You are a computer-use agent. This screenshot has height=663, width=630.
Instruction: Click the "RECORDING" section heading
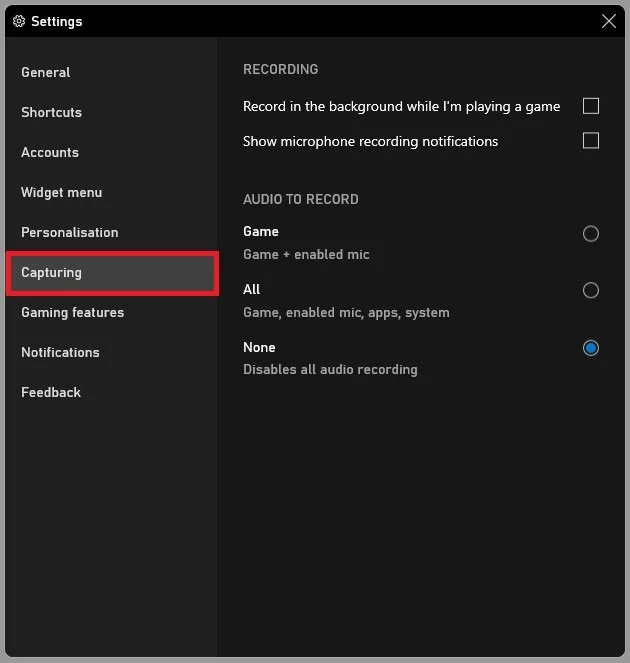[x=281, y=69]
